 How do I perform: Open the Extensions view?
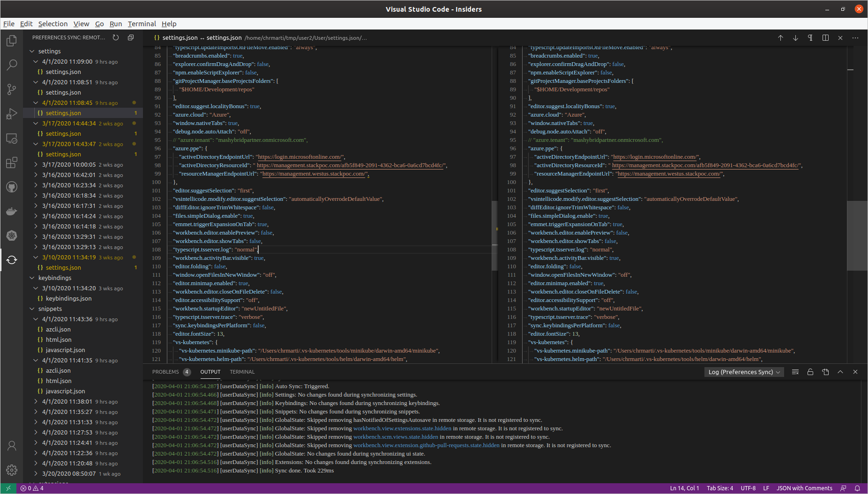pyautogui.click(x=12, y=162)
